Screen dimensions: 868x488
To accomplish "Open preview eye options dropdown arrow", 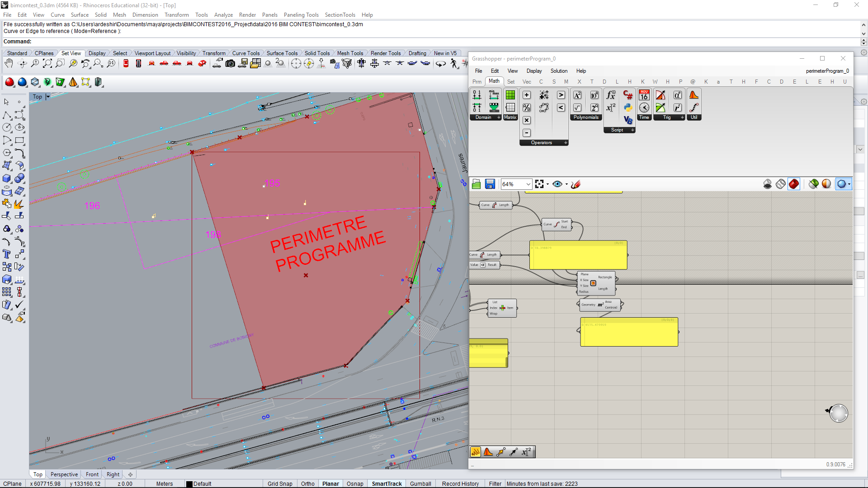I will click(566, 184).
